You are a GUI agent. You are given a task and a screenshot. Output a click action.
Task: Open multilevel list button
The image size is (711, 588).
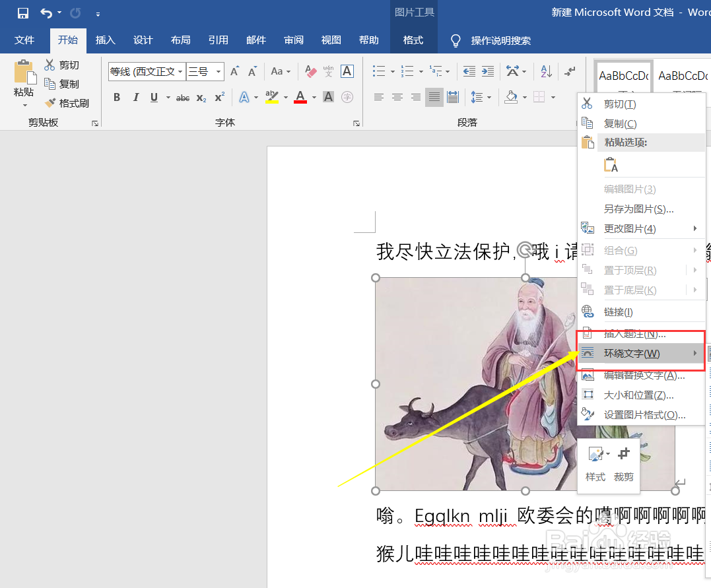click(x=436, y=71)
